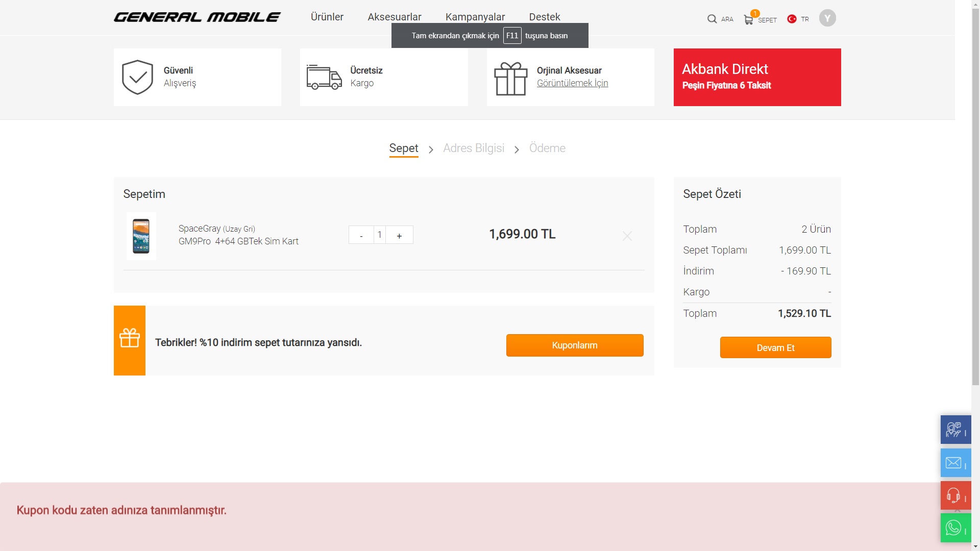Increase quantity with plus button
The height and width of the screenshot is (551, 980).
(399, 235)
